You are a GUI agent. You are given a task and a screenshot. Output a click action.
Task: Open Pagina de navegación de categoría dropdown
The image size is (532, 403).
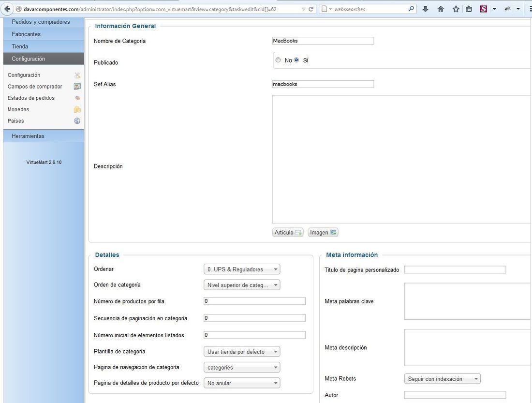point(242,367)
